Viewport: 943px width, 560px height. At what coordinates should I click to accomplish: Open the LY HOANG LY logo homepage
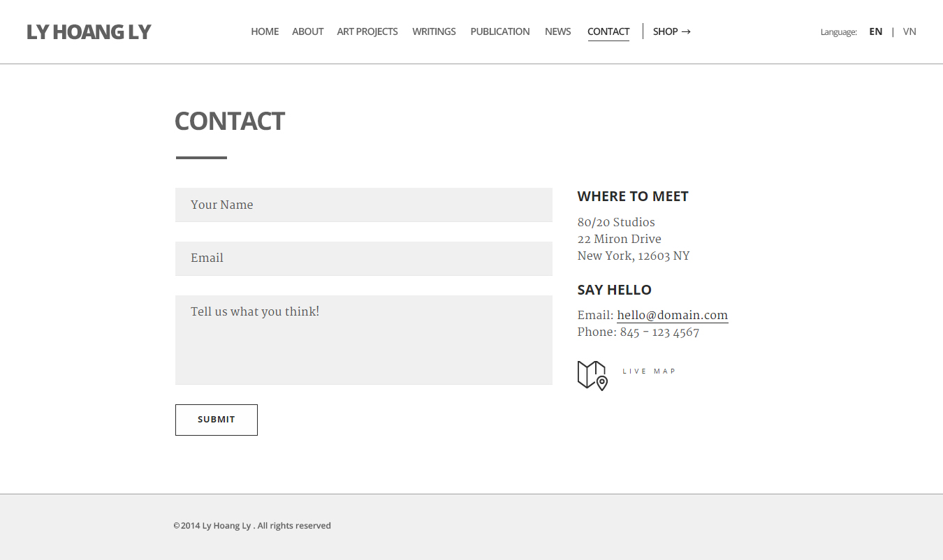point(89,32)
